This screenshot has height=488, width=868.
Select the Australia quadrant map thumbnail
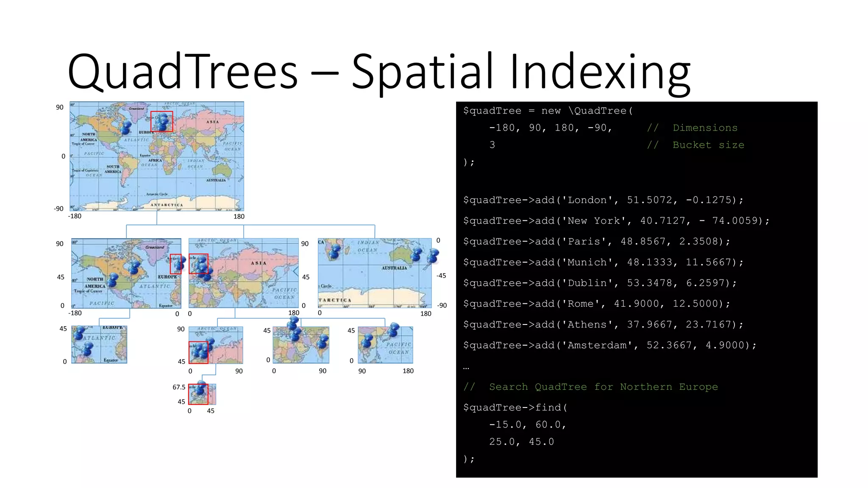pos(375,273)
